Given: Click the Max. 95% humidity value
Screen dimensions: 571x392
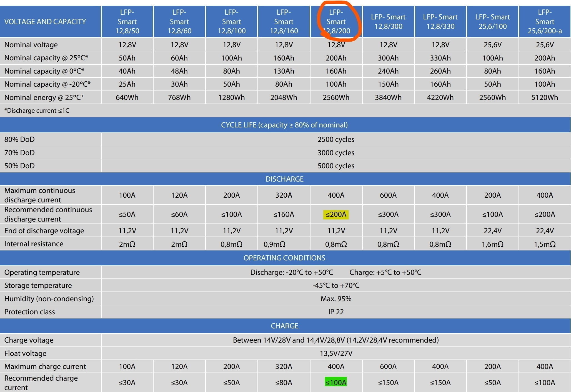Looking at the screenshot, I should [x=336, y=299].
